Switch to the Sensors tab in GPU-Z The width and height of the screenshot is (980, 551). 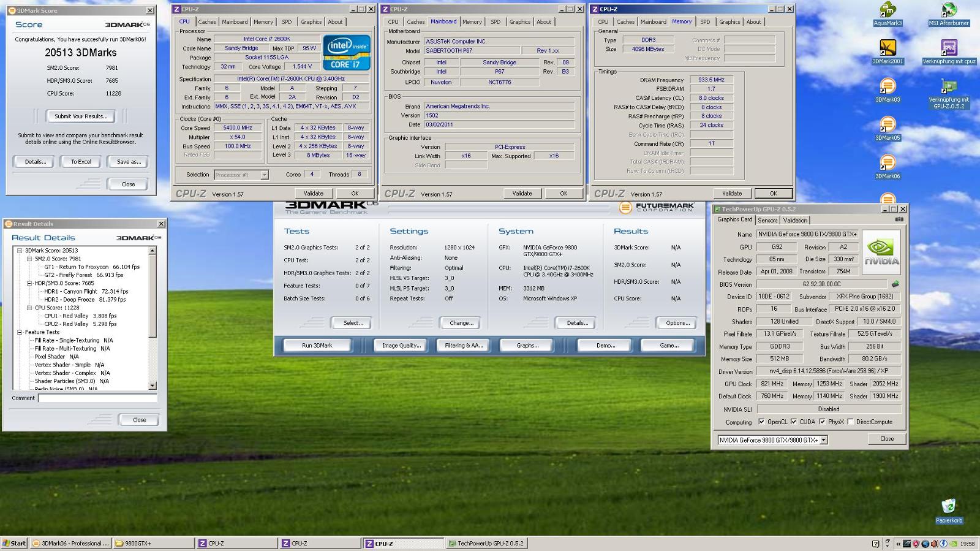tap(767, 220)
